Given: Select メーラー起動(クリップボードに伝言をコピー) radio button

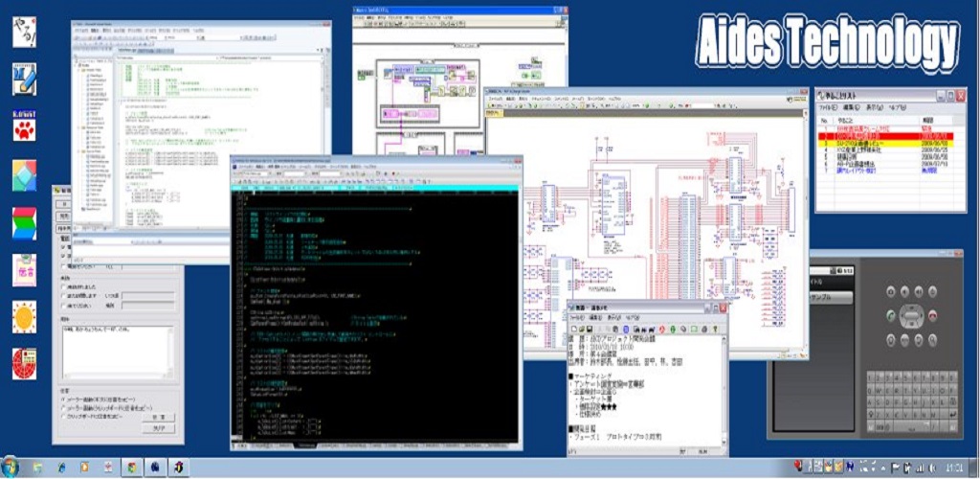Looking at the screenshot, I should pyautogui.click(x=63, y=407).
